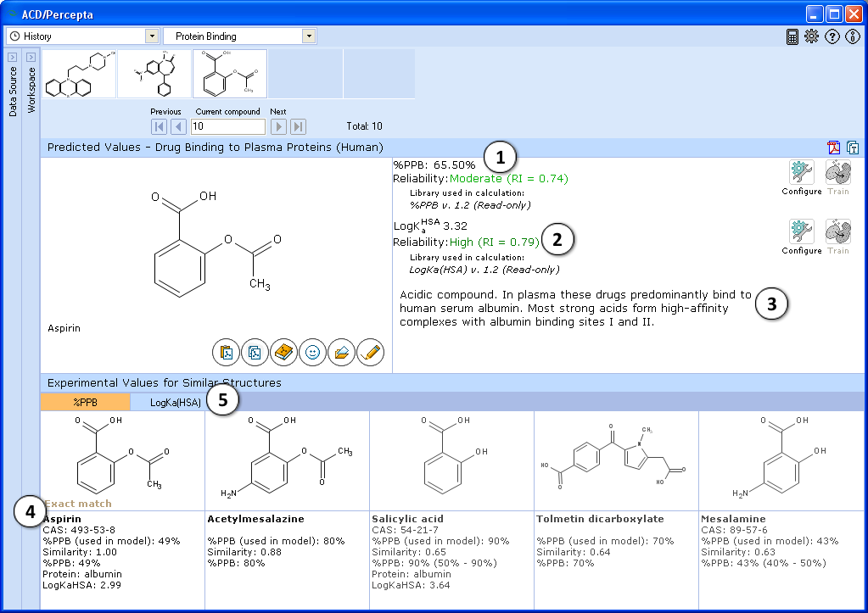868x613 pixels.
Task: Open the info icon in top toolbar
Action: point(853,36)
